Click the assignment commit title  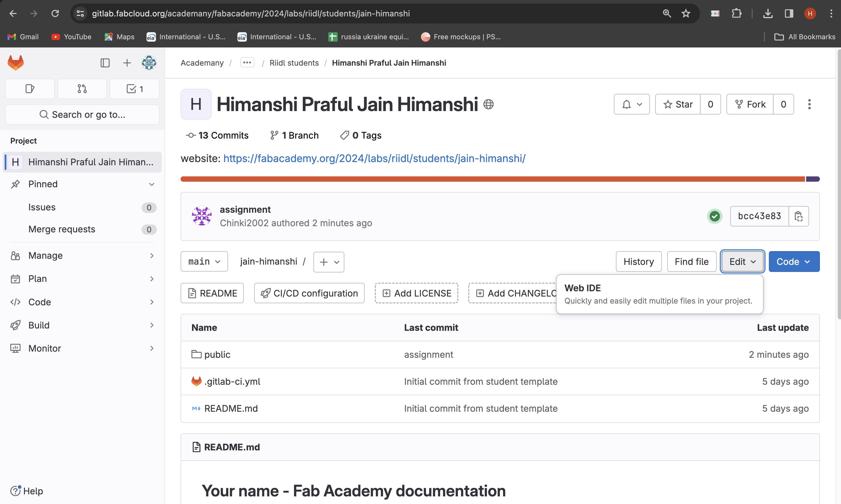245,210
